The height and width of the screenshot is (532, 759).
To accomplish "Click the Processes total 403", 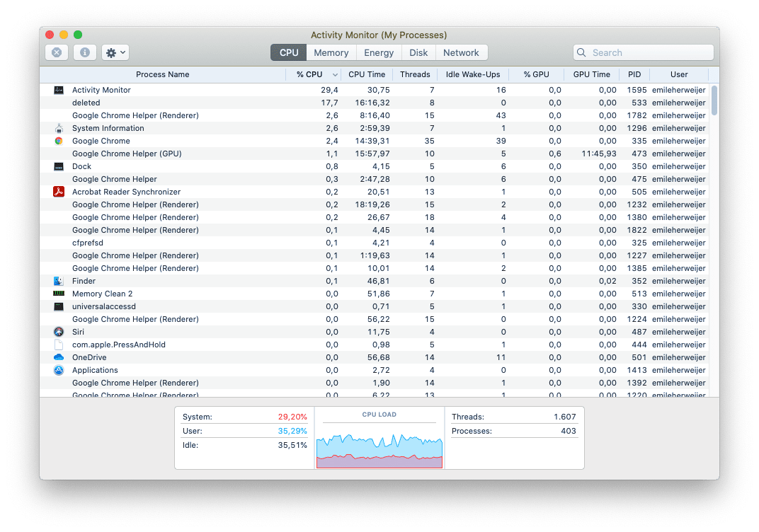I will 569,431.
